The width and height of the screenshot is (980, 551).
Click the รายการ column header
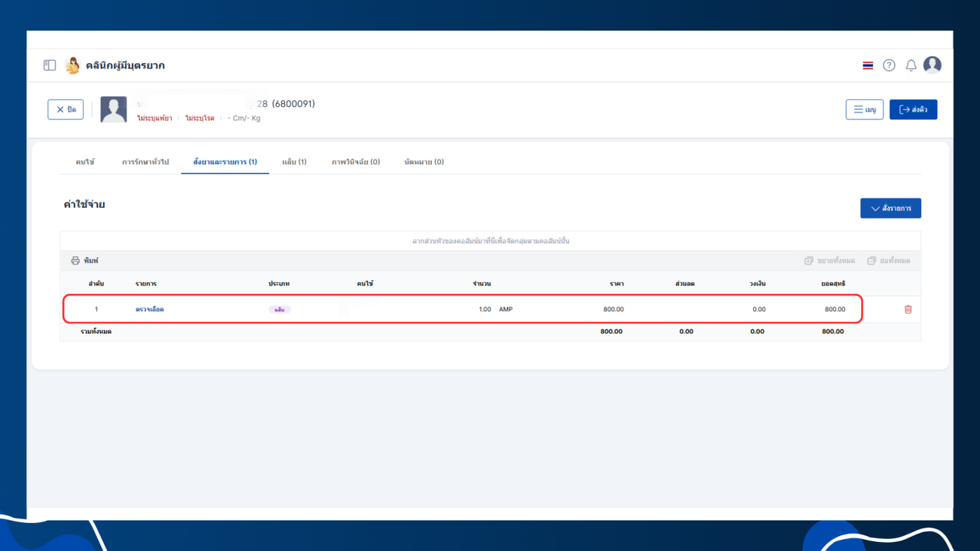click(x=146, y=284)
